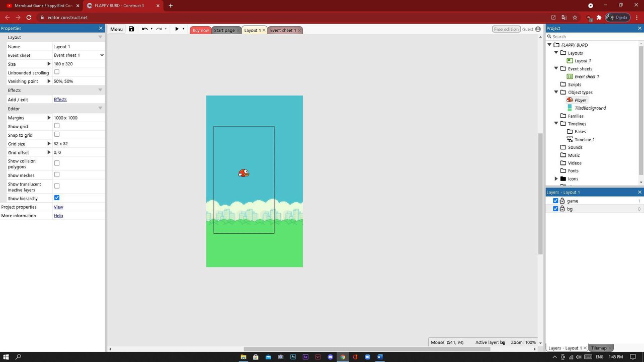Uncheck Show hierarchy checkbox
Image resolution: width=644 pixels, height=362 pixels.
pos(57,198)
